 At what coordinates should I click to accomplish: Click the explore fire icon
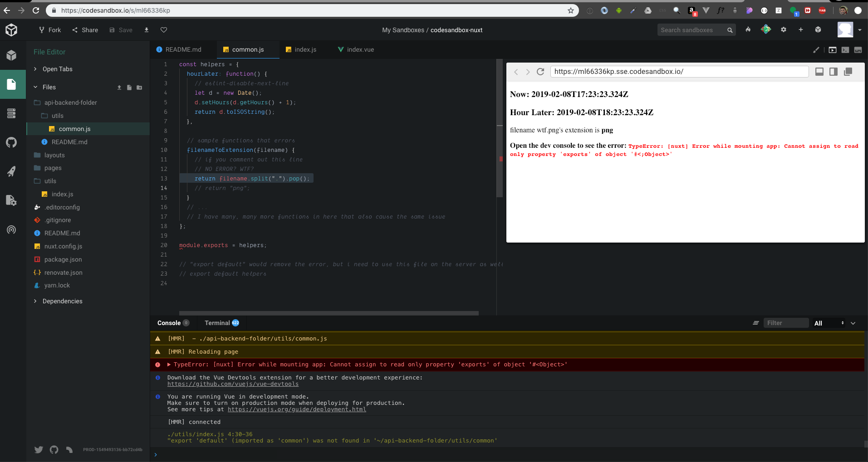coord(748,30)
